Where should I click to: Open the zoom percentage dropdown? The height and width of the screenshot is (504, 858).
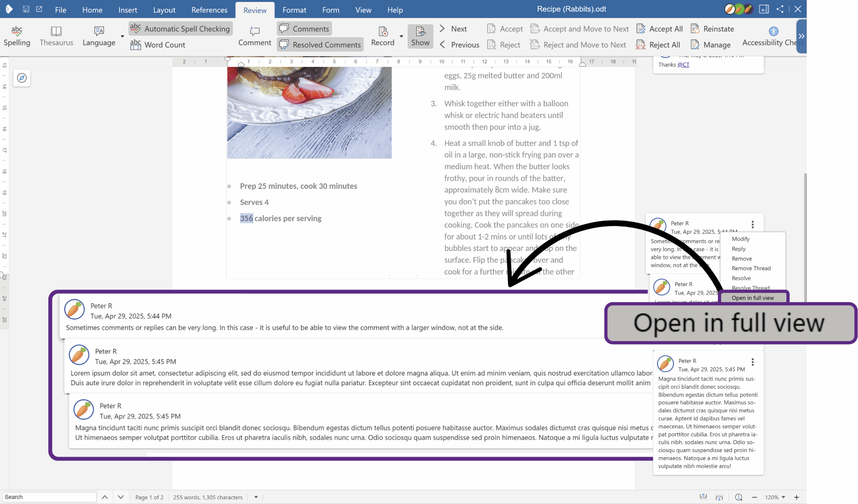click(784, 497)
